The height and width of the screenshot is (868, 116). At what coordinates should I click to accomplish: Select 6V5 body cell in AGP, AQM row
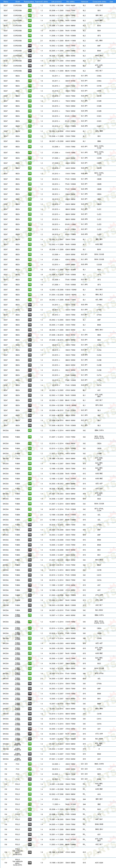point(84,863)
